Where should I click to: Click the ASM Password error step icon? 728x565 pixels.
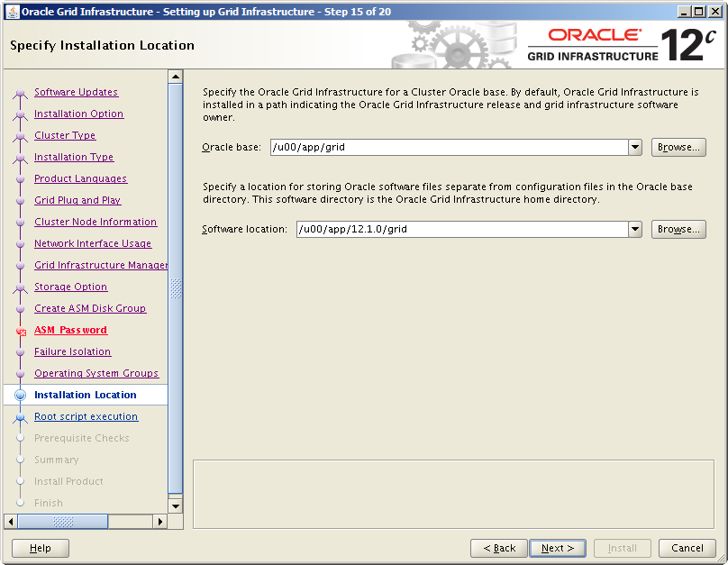[x=21, y=331]
